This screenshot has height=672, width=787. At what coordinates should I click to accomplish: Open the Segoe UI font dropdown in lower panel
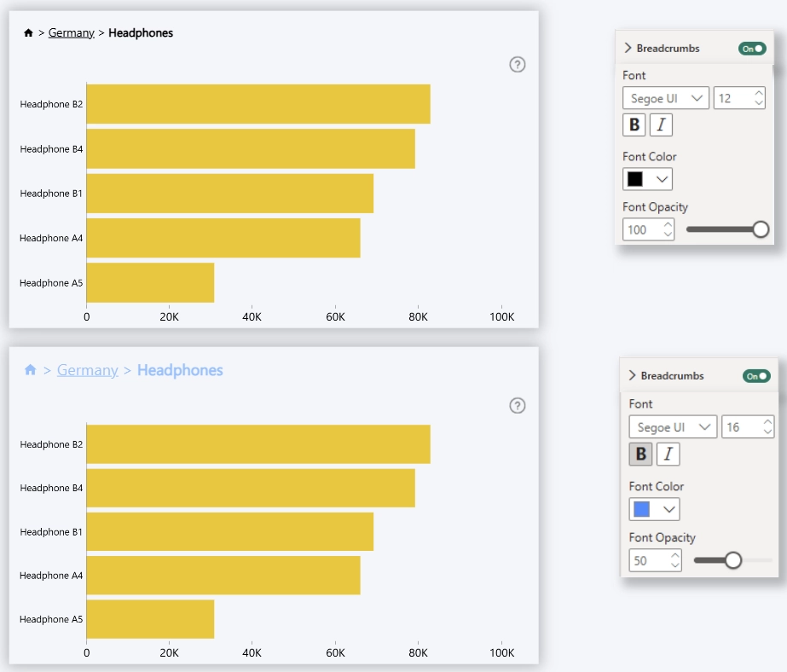tap(673, 427)
